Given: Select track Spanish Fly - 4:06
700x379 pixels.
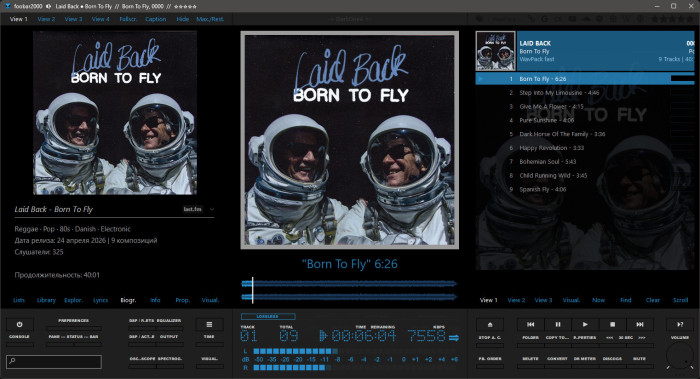Looking at the screenshot, I should (585, 189).
